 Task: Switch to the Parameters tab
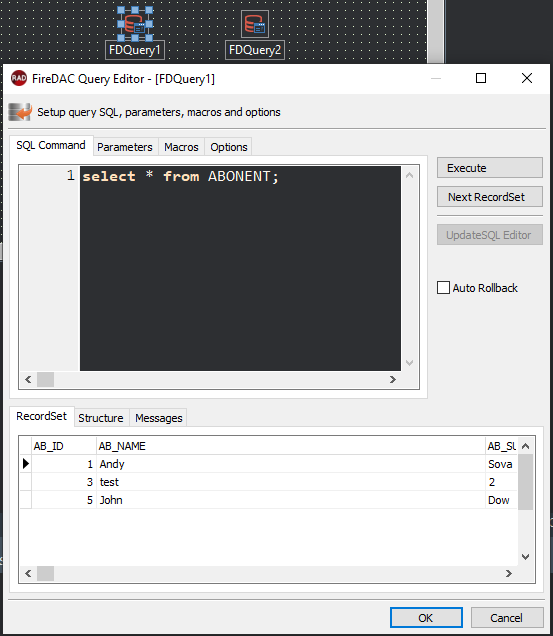pos(125,147)
